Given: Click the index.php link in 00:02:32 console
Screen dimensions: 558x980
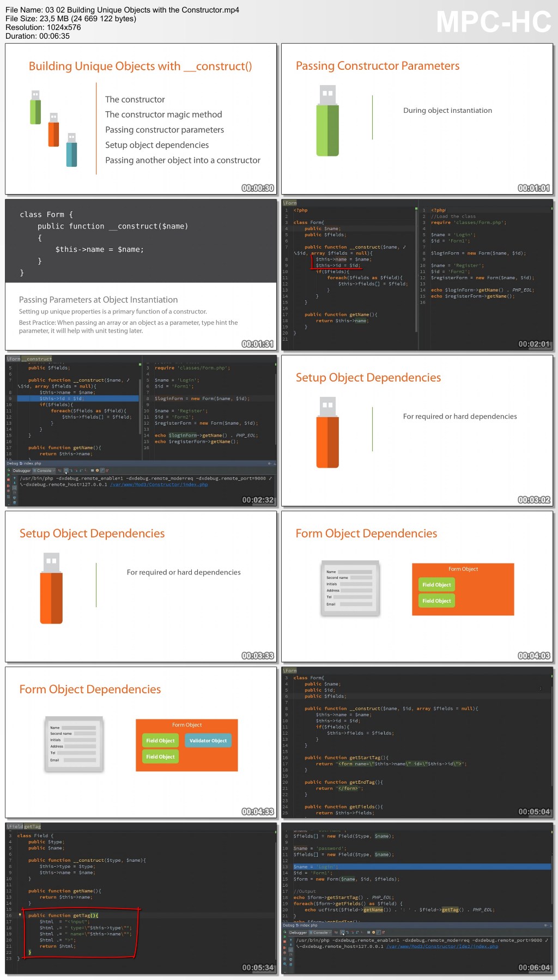Looking at the screenshot, I should pos(159,485).
